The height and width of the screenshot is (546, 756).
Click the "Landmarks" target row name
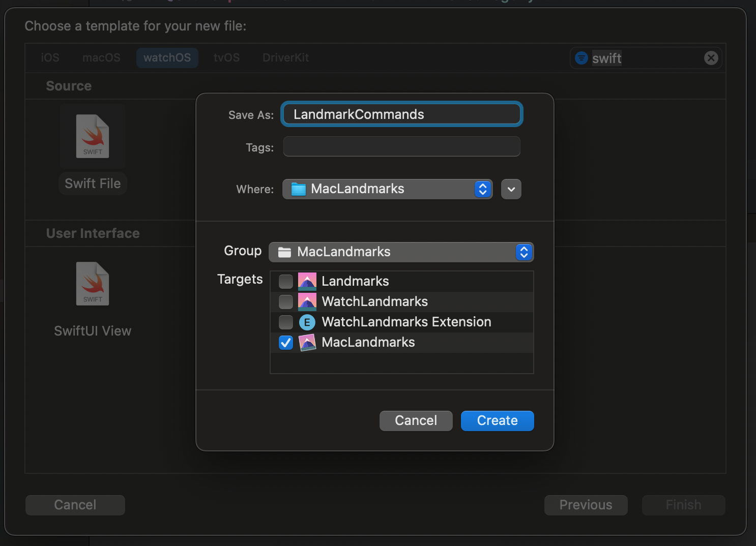pos(355,281)
